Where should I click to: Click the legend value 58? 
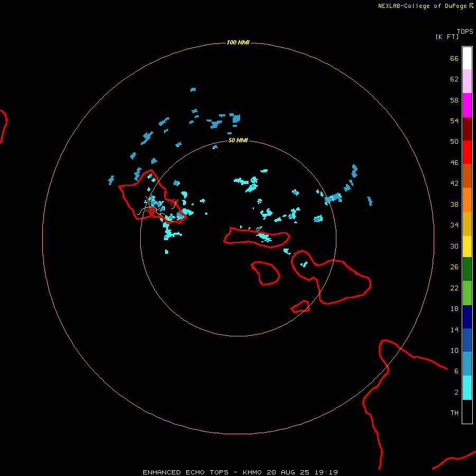454,100
